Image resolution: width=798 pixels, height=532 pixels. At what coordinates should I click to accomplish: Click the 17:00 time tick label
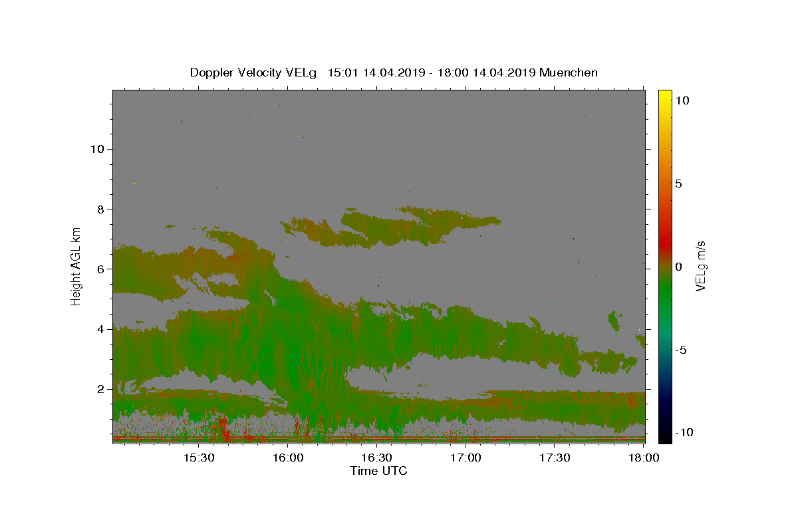pos(465,458)
